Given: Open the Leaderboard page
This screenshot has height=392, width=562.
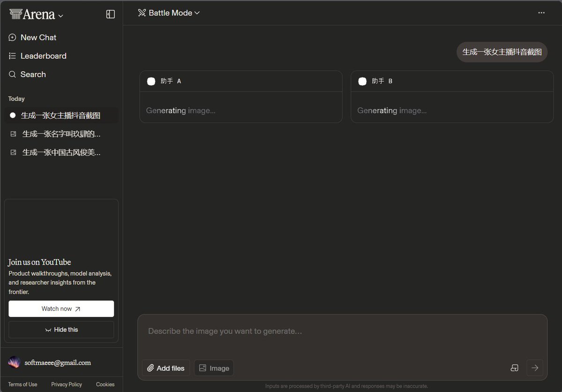Looking at the screenshot, I should tap(43, 56).
